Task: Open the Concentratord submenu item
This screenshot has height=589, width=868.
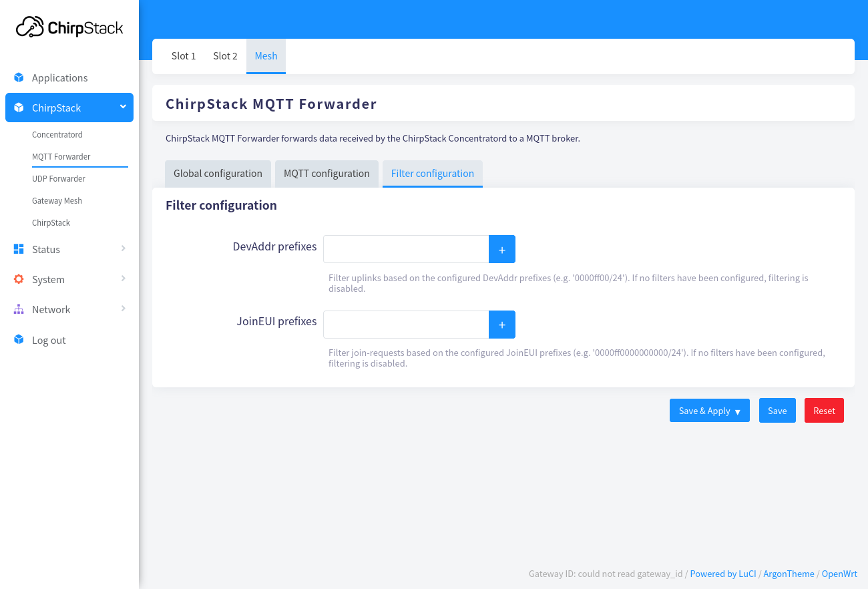Action: (x=57, y=134)
